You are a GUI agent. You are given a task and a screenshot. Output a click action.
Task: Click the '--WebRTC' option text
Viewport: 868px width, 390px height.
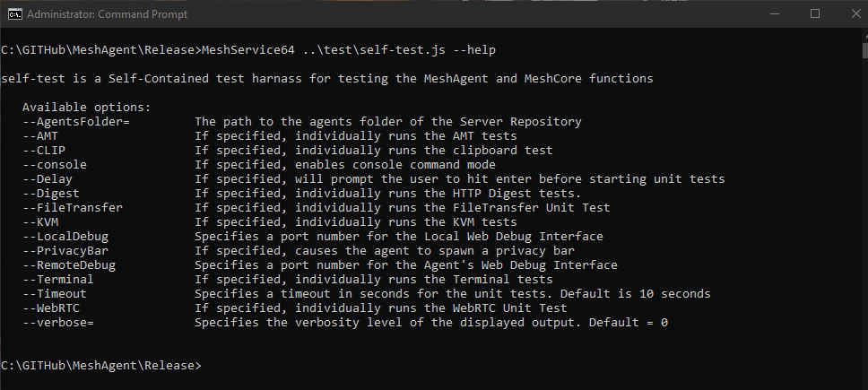[x=50, y=308]
